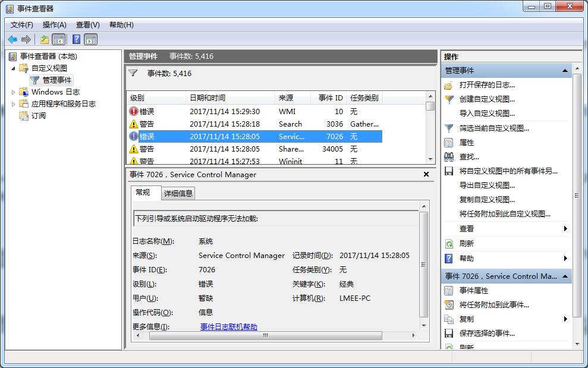Click the details pane vertical scrollbar thumb
588x368 pixels.
click(424, 265)
